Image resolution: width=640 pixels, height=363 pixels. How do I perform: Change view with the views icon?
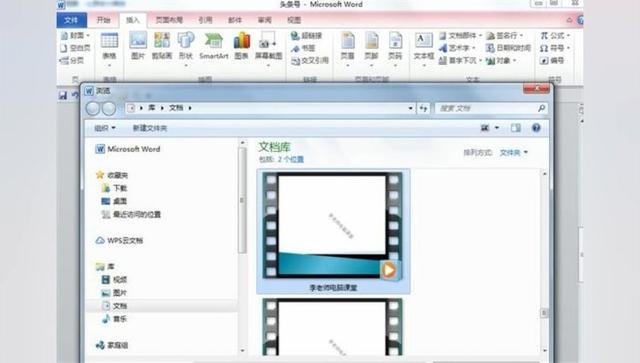[x=485, y=128]
